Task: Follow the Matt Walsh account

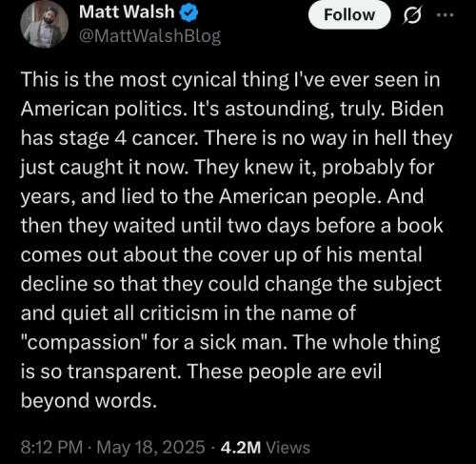Action: tap(349, 15)
